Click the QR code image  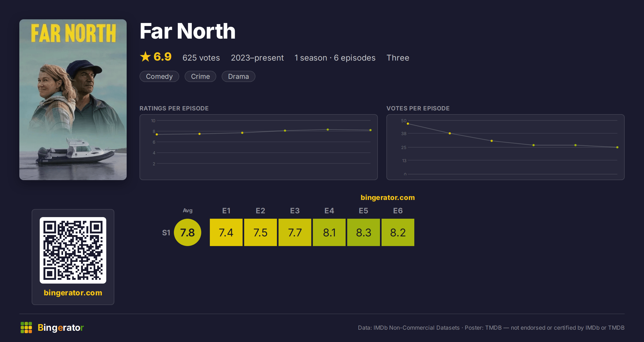pyautogui.click(x=73, y=250)
